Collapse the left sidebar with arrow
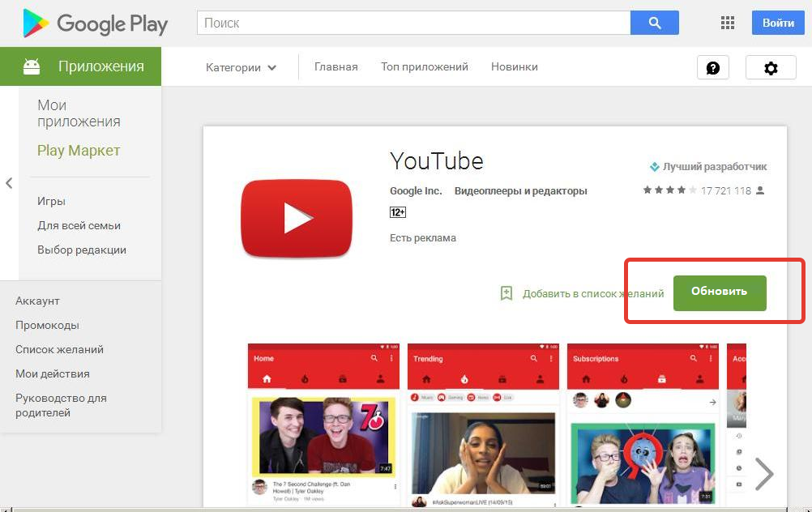The width and height of the screenshot is (812, 512). tap(9, 183)
